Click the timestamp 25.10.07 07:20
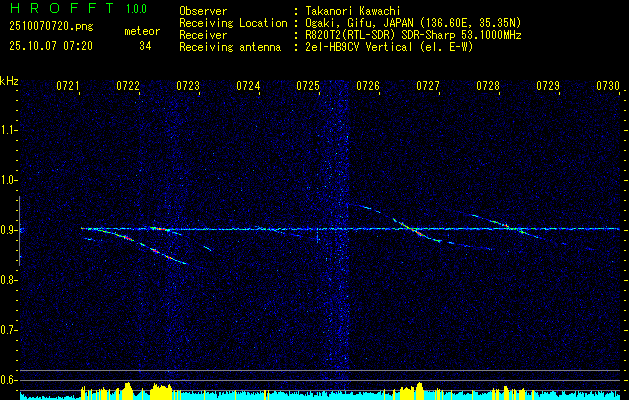629x400 pixels. click(x=51, y=46)
